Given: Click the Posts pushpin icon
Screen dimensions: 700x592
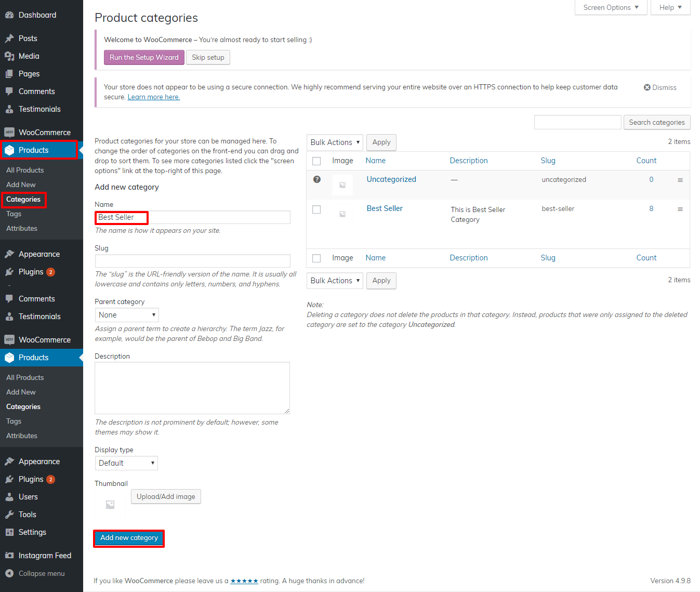Looking at the screenshot, I should point(9,38).
